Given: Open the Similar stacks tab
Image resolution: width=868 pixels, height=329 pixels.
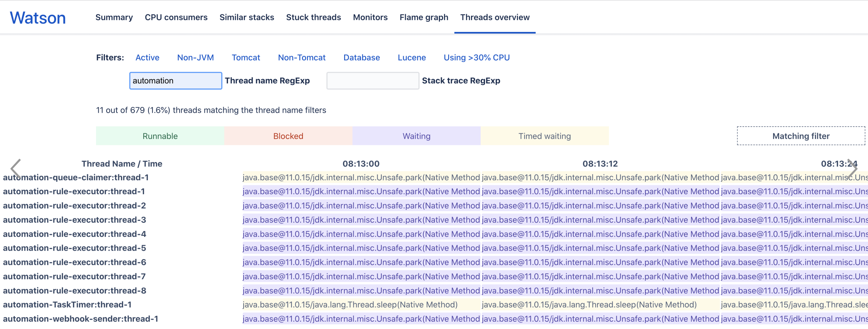Looking at the screenshot, I should (247, 17).
